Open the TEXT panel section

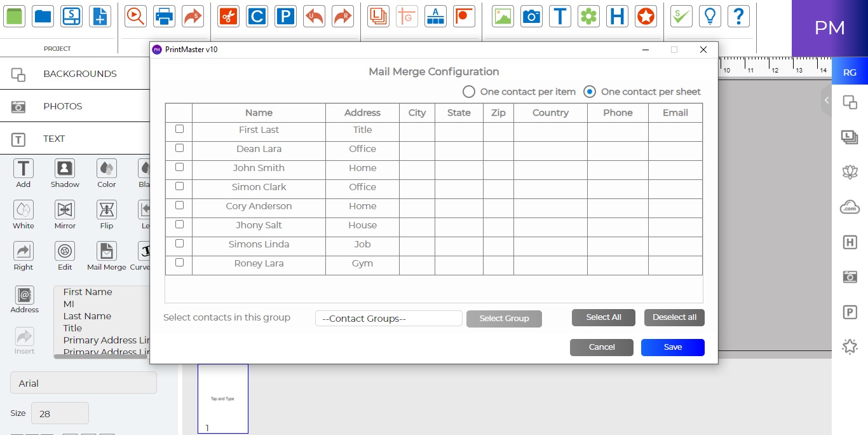pyautogui.click(x=75, y=139)
